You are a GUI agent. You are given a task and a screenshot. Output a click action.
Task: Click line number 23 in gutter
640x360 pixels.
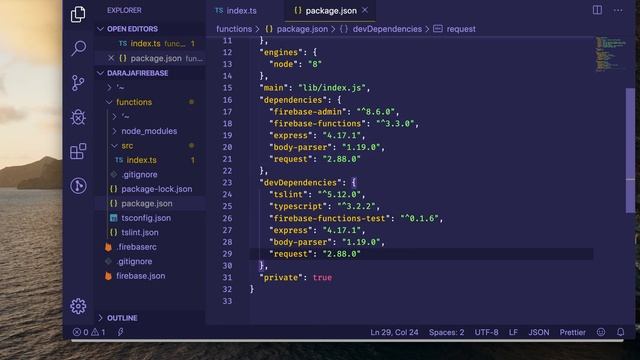227,182
